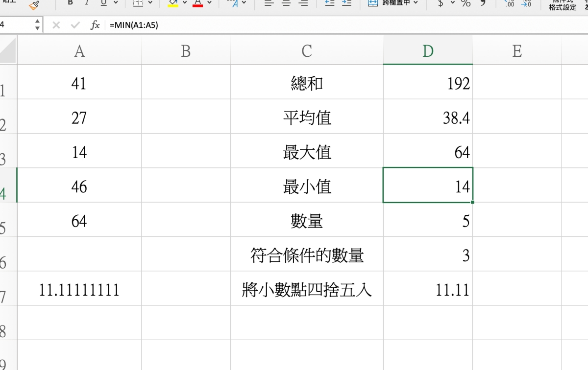Open fill color dropdown arrow

pos(185,3)
